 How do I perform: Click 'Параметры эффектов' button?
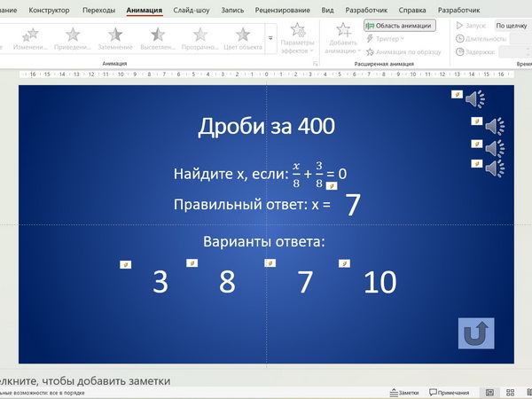(x=298, y=40)
